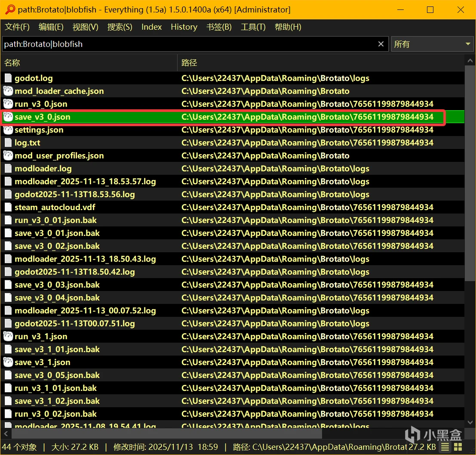Click the path cell of modloader.log row
Image resolution: width=476 pixels, height=455 pixels.
point(275,168)
